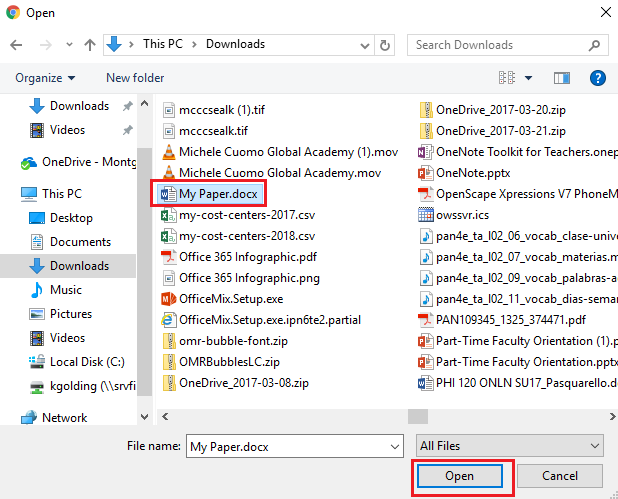Go up one folder level
This screenshot has width=618, height=499.
coord(90,45)
